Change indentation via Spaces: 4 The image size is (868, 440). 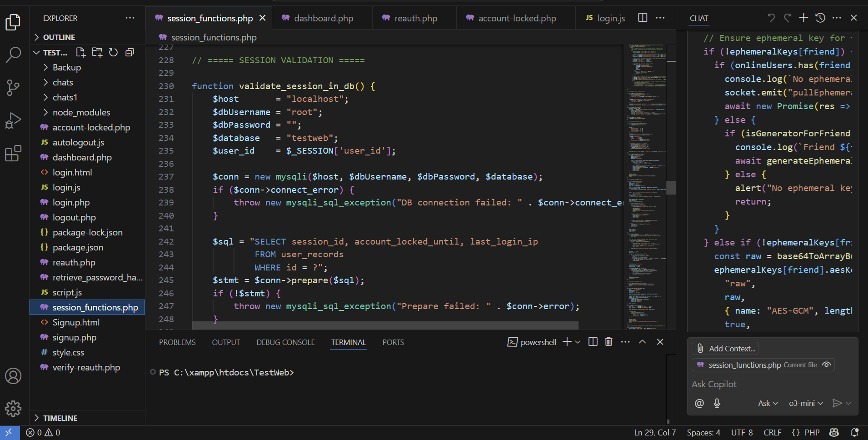703,433
